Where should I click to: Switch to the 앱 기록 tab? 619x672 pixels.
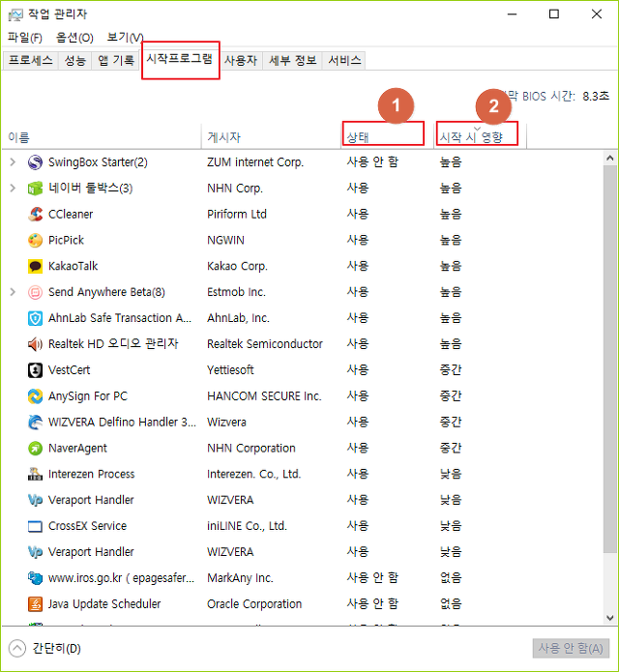pyautogui.click(x=116, y=60)
